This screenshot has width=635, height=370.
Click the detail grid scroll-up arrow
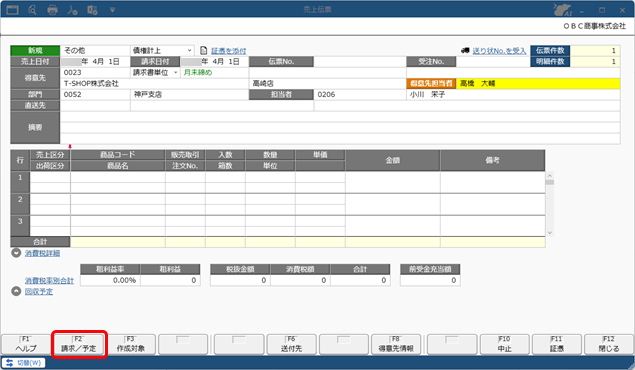click(550, 176)
